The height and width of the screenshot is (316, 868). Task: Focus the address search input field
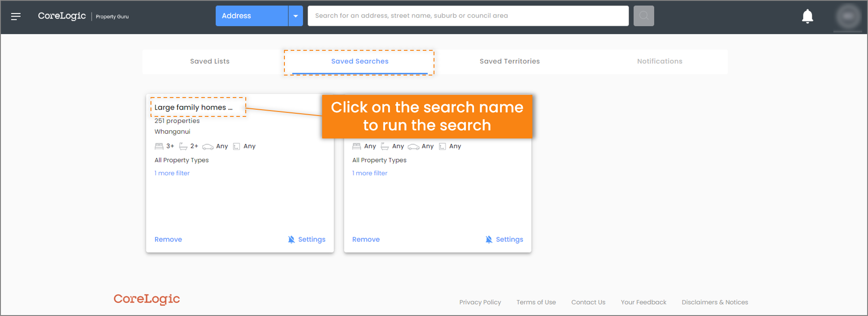click(468, 16)
